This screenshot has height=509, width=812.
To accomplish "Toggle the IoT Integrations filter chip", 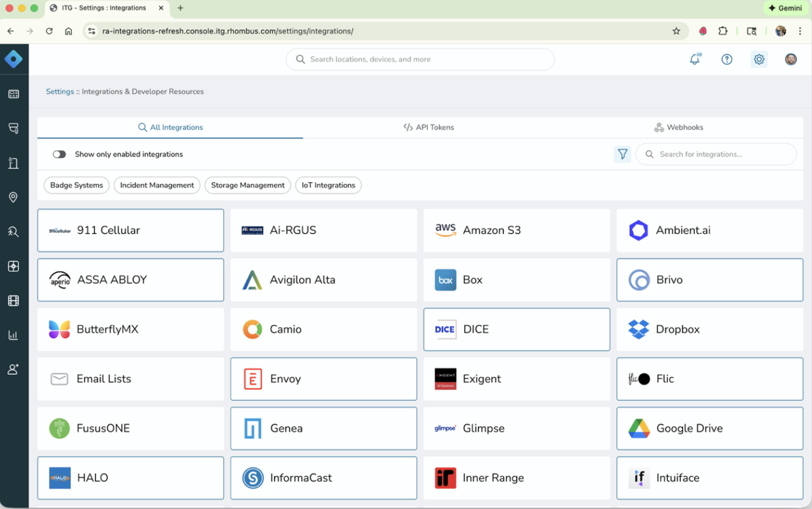I will click(x=328, y=185).
